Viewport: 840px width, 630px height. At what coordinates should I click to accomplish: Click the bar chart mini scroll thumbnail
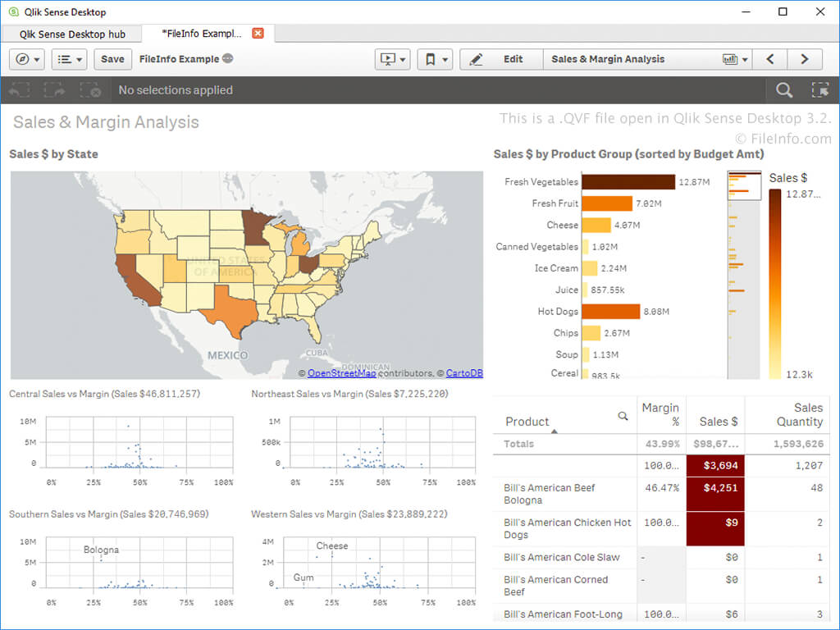click(744, 185)
